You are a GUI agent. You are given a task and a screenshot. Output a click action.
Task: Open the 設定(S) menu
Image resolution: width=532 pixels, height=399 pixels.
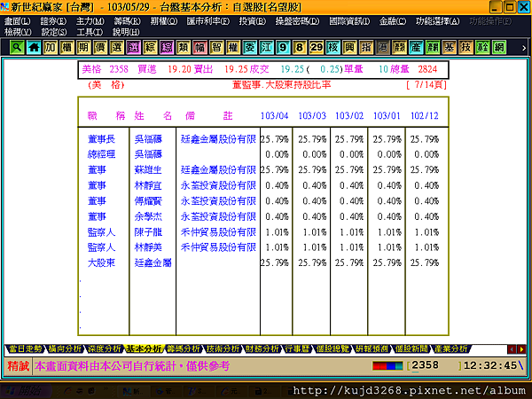53,32
